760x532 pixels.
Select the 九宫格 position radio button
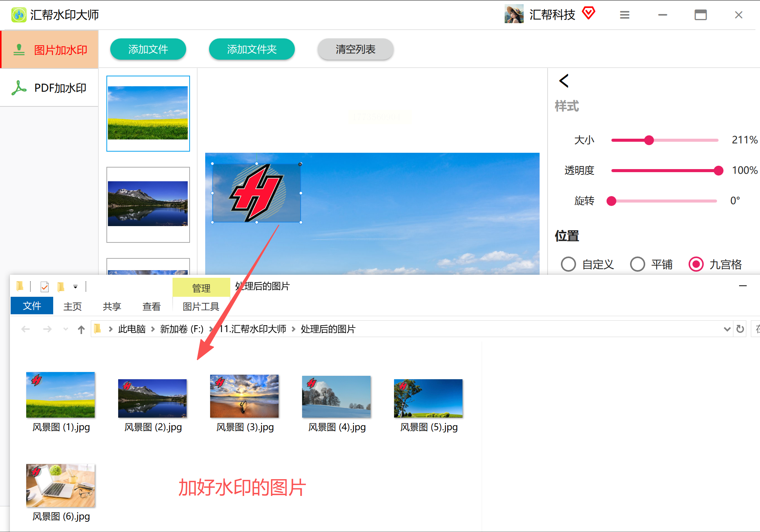[x=696, y=264]
